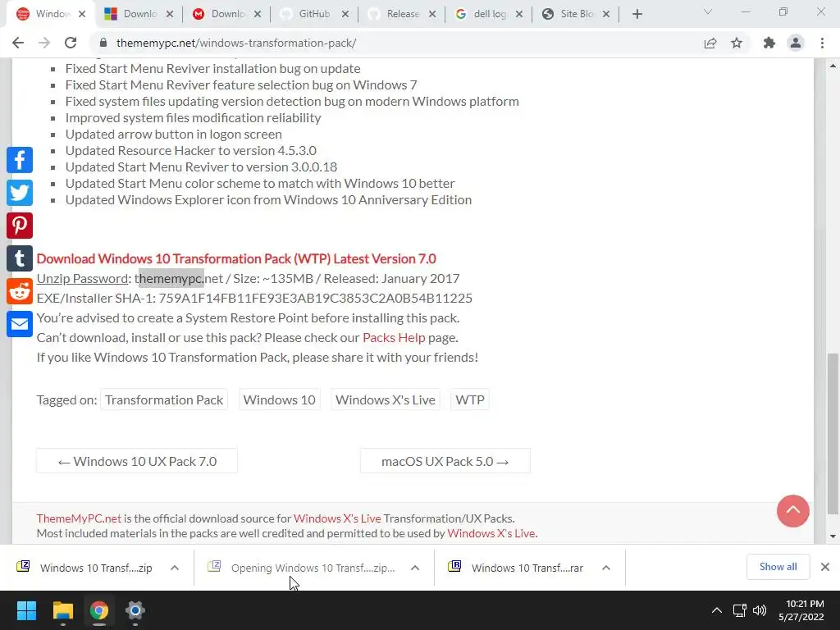
Task: Open Windows Start menu
Action: point(26,610)
